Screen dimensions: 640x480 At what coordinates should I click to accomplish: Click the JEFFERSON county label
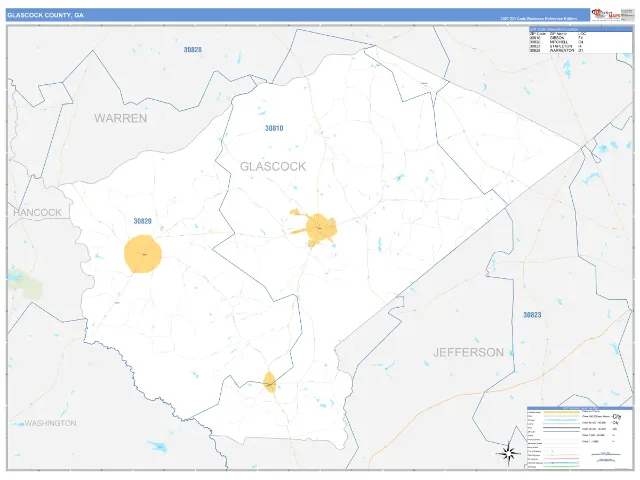(x=469, y=352)
